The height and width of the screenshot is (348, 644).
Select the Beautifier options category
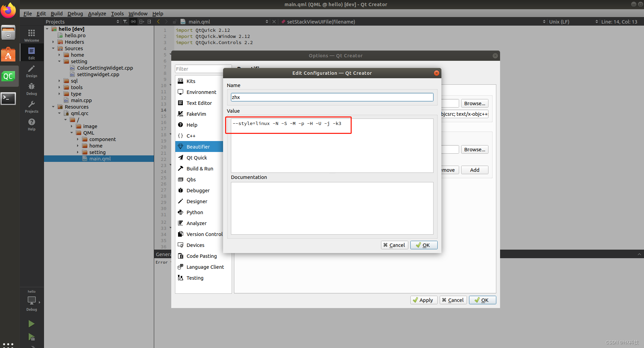tap(199, 147)
